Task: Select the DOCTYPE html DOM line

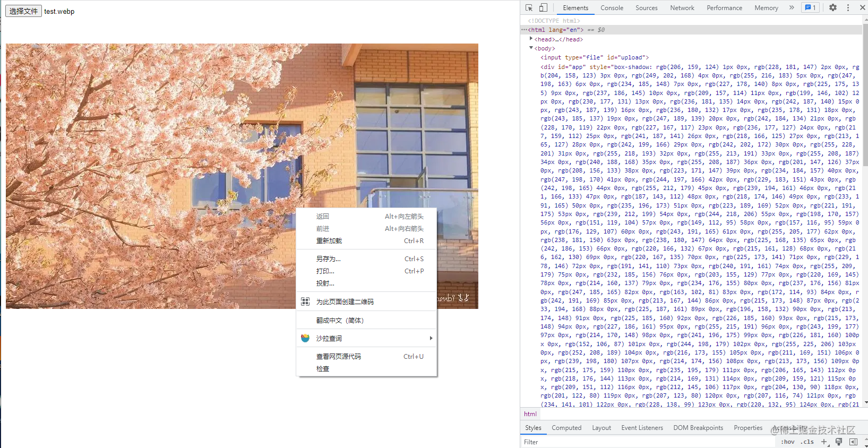Action: point(554,21)
